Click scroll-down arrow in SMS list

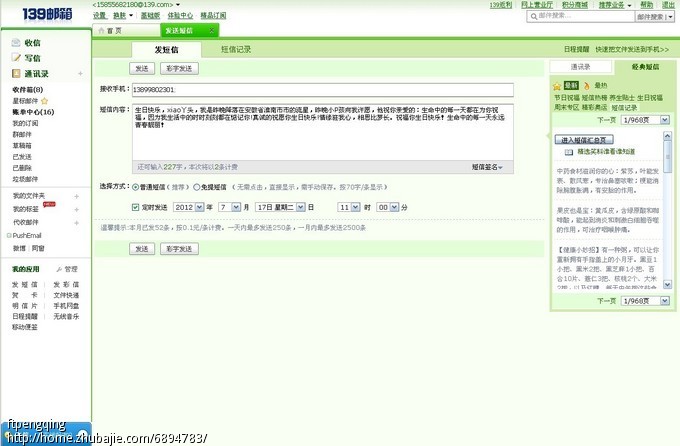click(x=667, y=285)
